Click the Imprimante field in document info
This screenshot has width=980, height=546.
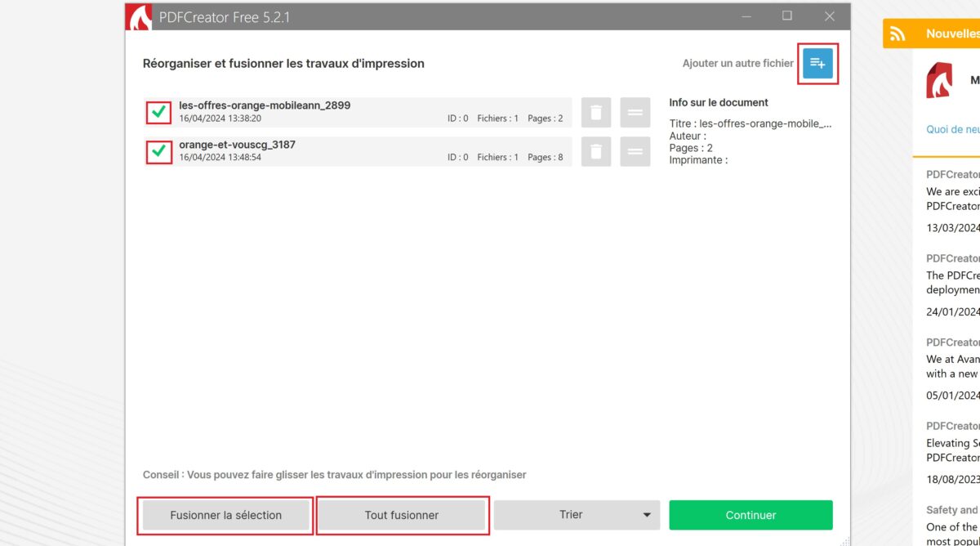click(x=698, y=160)
